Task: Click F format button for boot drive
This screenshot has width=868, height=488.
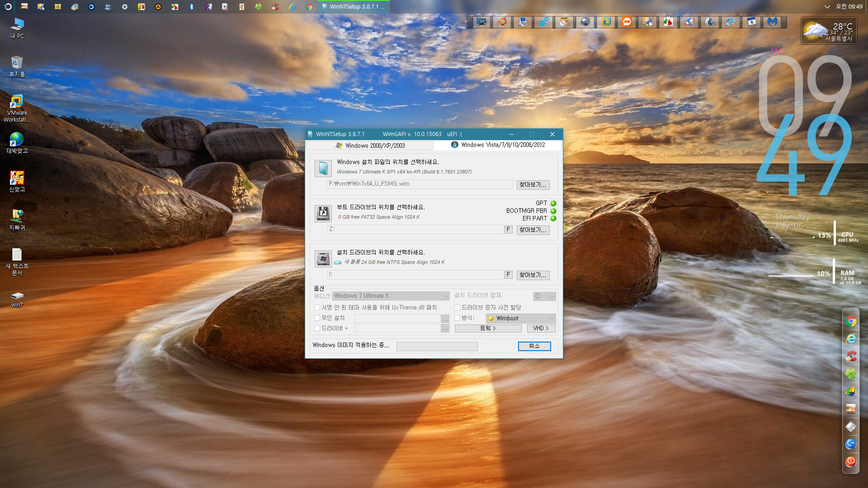Action: click(508, 230)
